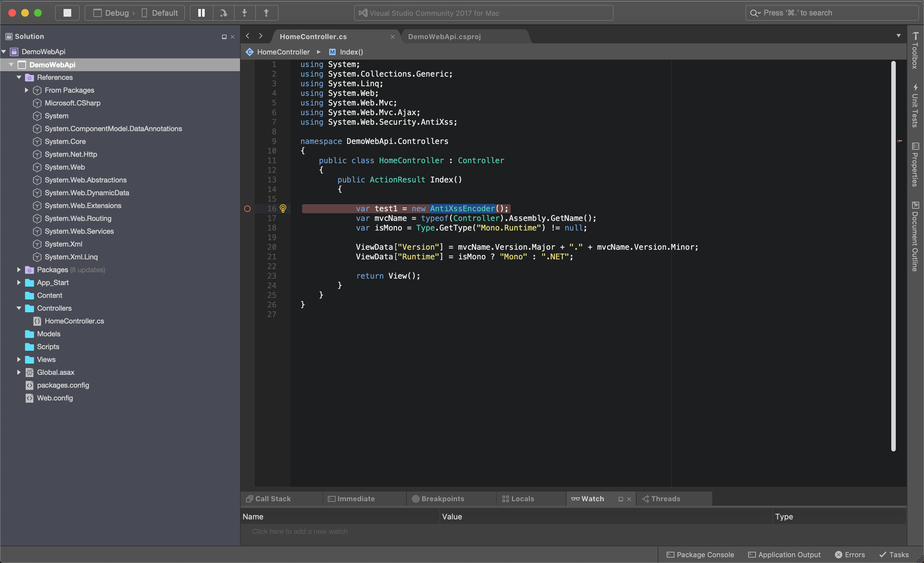The width and height of the screenshot is (924, 563).
Task: Navigate back with the left chevron arrow
Action: [247, 36]
